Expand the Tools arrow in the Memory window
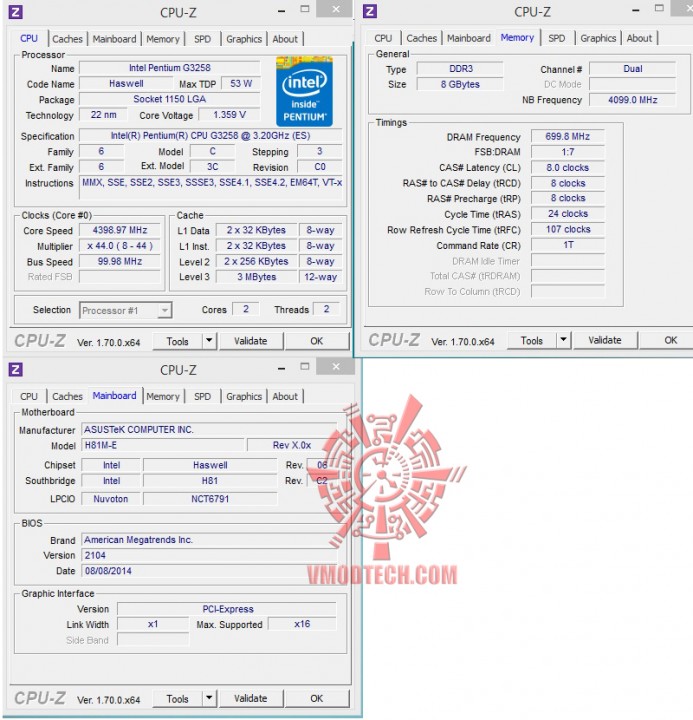Viewport: 693px width, 720px height. point(563,340)
